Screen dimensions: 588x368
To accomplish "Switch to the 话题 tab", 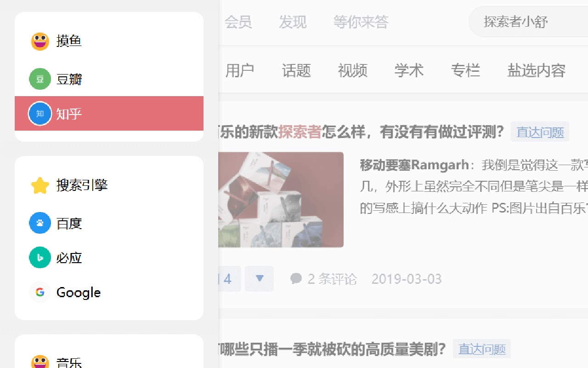I will coord(296,70).
